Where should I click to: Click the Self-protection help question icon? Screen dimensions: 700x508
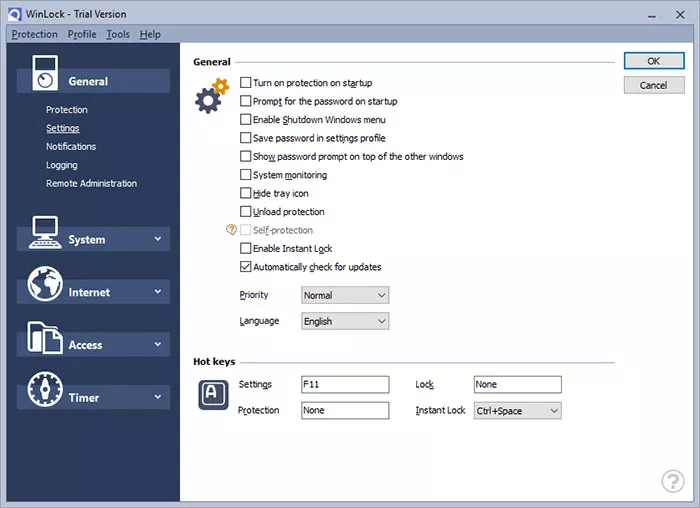click(x=231, y=229)
